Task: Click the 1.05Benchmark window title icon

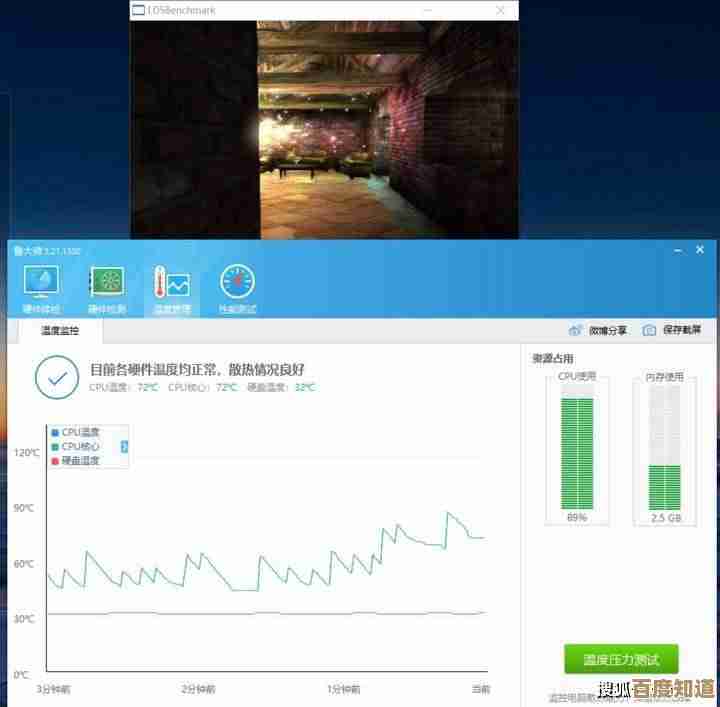Action: tap(138, 10)
